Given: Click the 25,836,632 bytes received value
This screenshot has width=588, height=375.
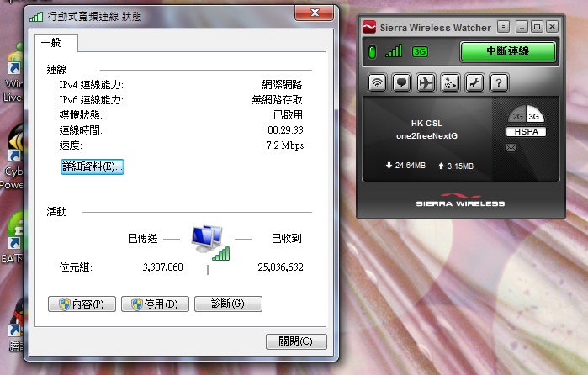Looking at the screenshot, I should [280, 267].
